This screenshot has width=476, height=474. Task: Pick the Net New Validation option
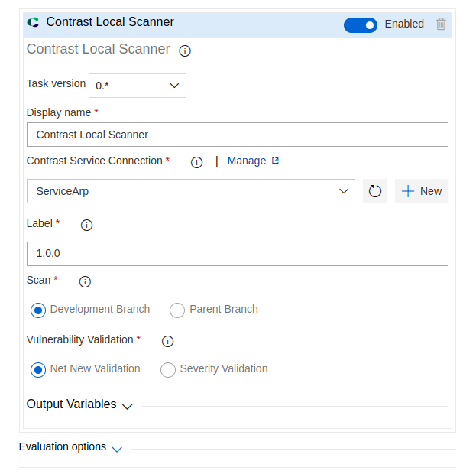point(38,370)
